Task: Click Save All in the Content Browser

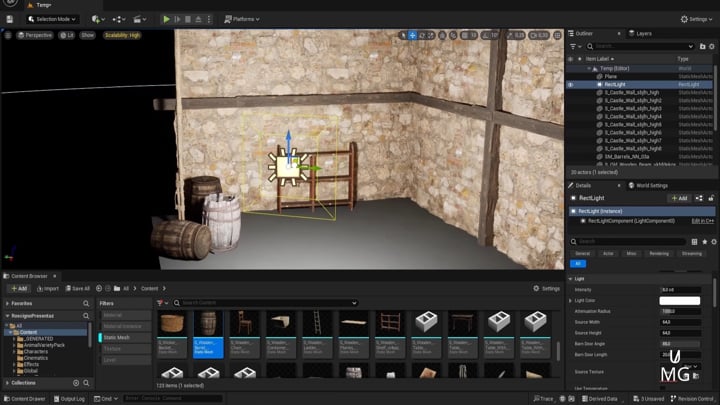Action: tap(78, 289)
